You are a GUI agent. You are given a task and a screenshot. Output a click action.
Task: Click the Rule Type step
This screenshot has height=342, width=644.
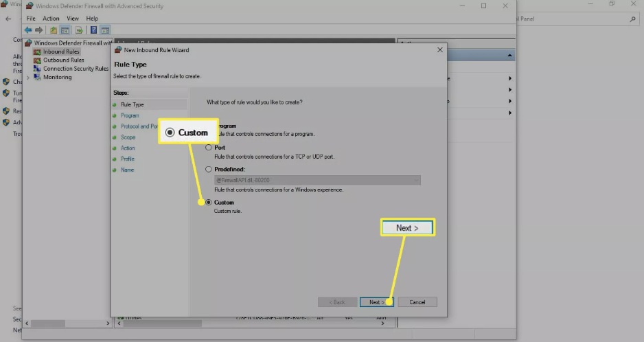pyautogui.click(x=133, y=104)
